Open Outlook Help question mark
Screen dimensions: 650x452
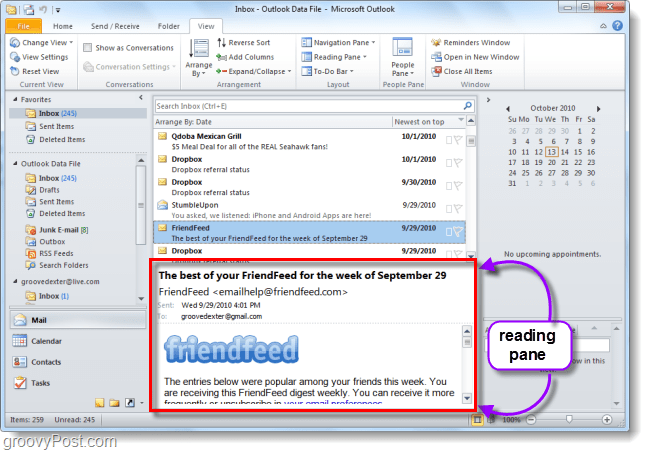tap(618, 26)
